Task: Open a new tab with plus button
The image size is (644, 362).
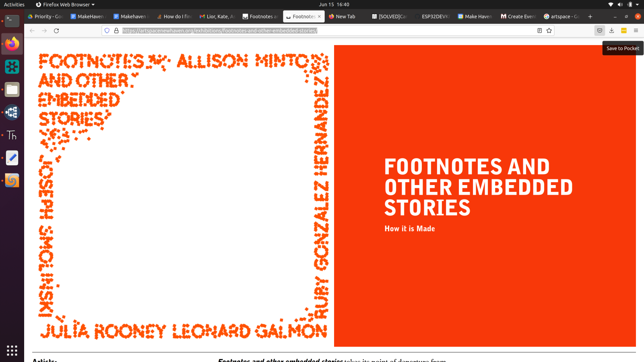Action: pyautogui.click(x=590, y=16)
